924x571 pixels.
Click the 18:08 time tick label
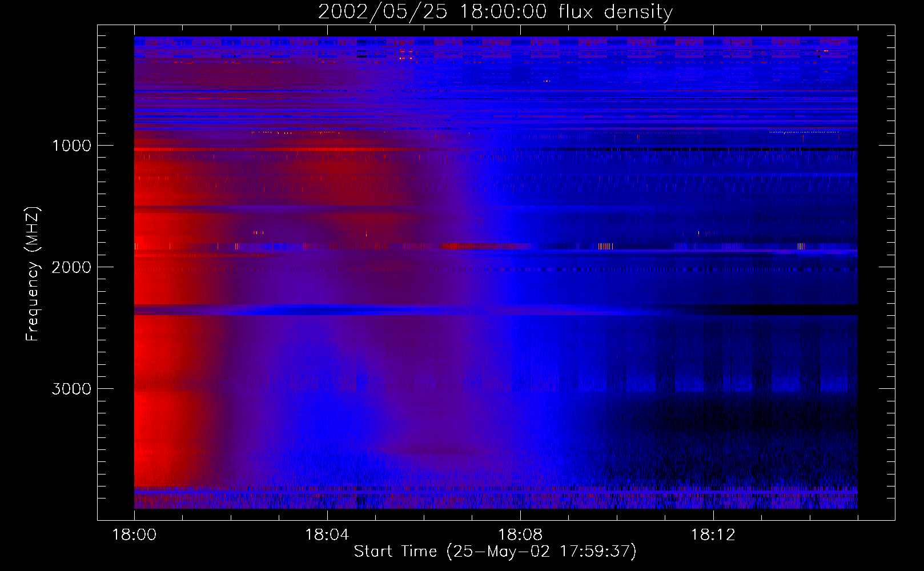click(520, 535)
